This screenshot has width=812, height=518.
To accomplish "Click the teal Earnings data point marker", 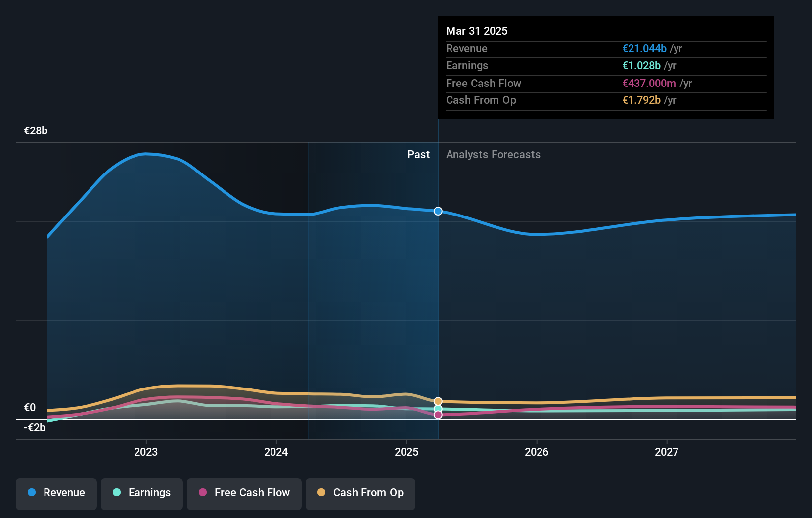I will pos(438,409).
